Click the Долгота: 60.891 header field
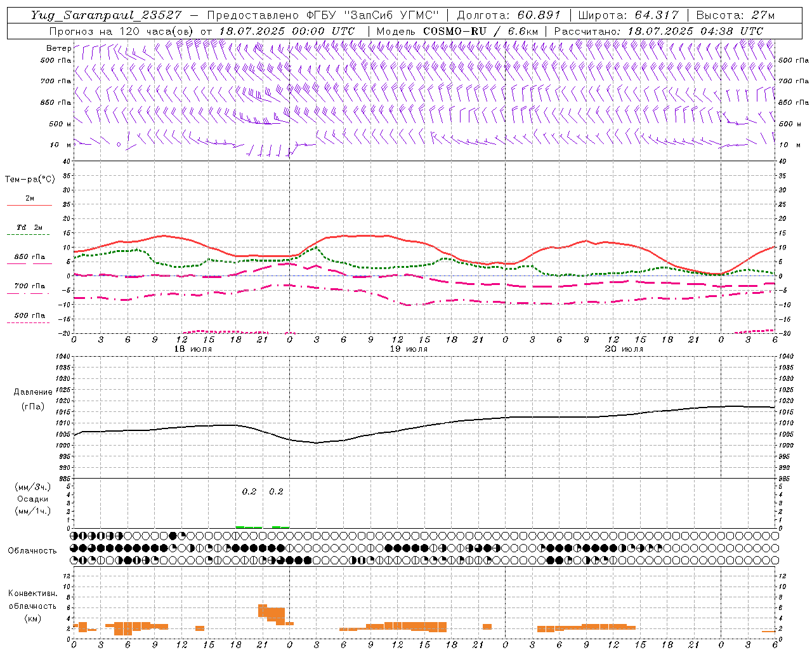 tap(509, 15)
